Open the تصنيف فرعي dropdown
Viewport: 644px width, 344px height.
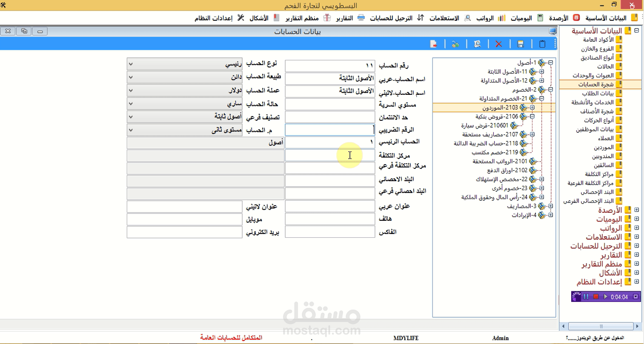pyautogui.click(x=184, y=117)
